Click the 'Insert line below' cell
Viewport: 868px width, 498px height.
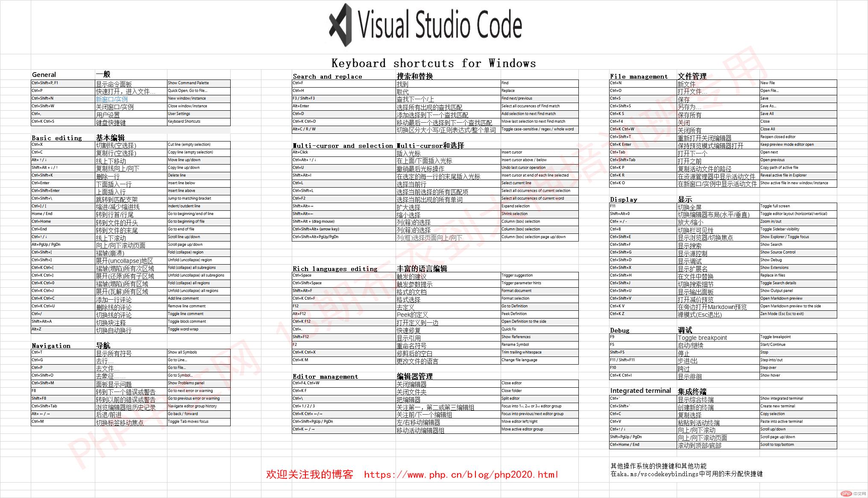199,183
